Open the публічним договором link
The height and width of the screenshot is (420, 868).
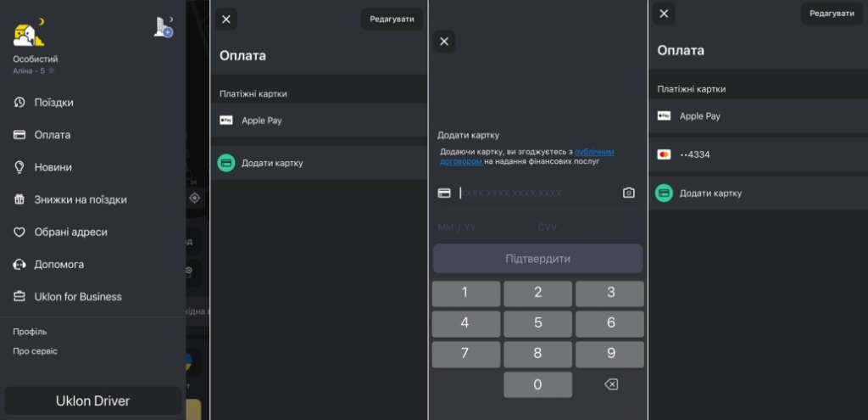593,152
